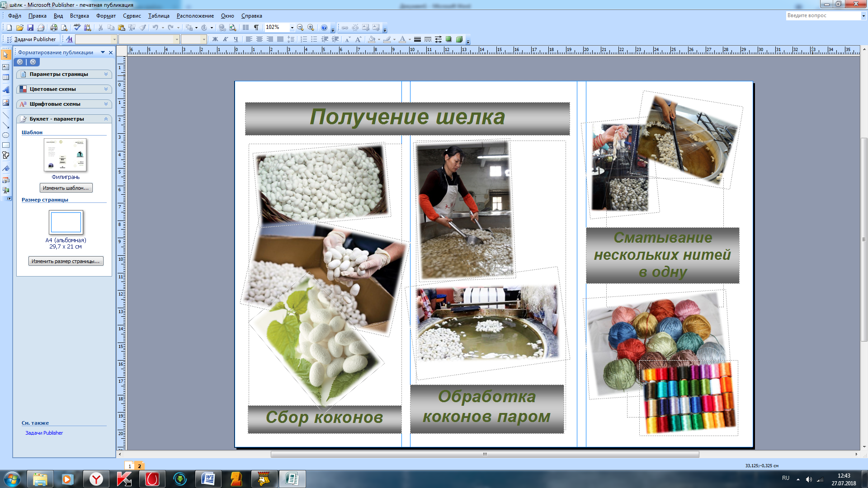This screenshot has width=868, height=488.
Task: Open the Расположение menu
Action: [x=195, y=16]
